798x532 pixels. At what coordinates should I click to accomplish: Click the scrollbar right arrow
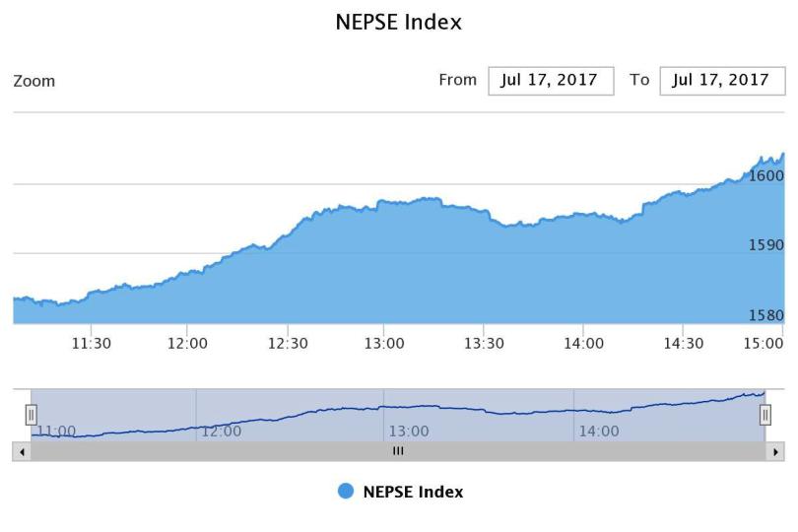pos(776,451)
